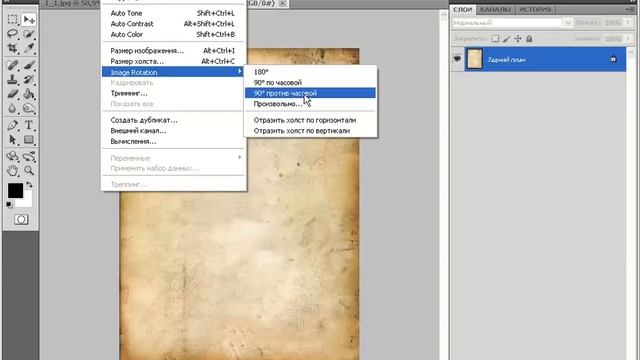
Task: Toggle Quick Mask mode
Action: 21,220
